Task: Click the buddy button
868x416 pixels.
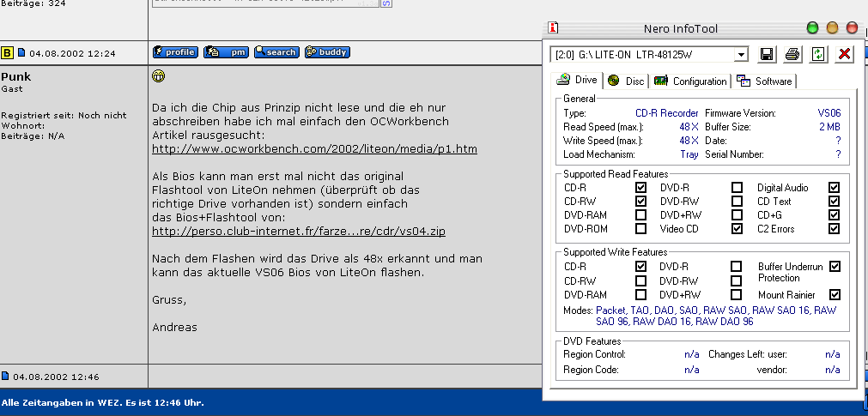Action: pos(327,52)
